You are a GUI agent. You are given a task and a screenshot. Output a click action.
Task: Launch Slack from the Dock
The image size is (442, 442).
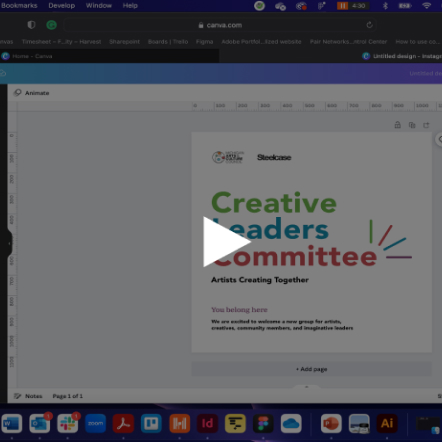click(x=68, y=424)
